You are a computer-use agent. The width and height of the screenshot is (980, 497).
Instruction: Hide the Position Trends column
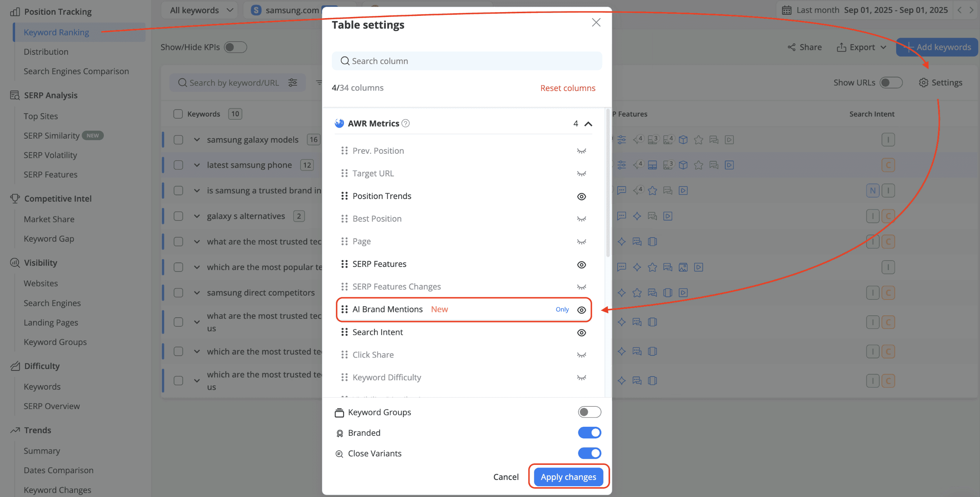(x=581, y=196)
